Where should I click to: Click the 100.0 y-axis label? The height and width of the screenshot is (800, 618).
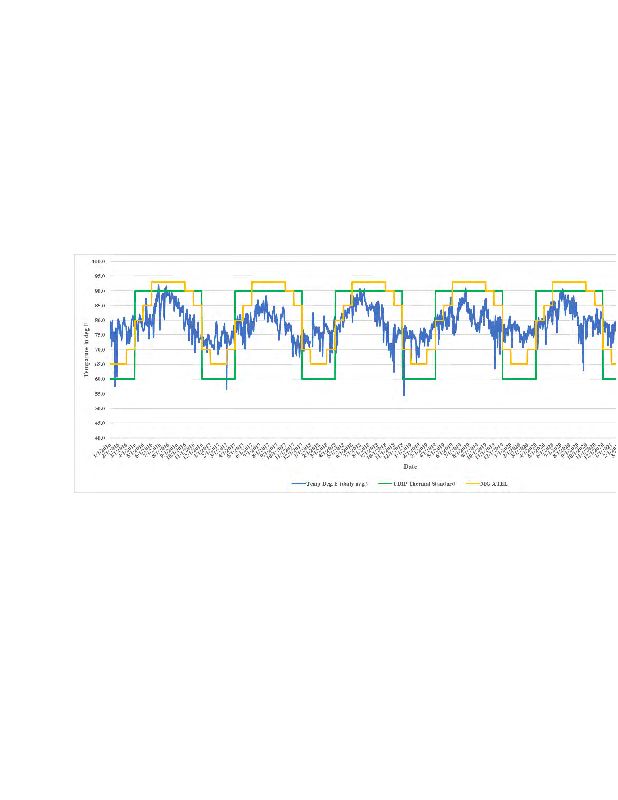tap(99, 261)
